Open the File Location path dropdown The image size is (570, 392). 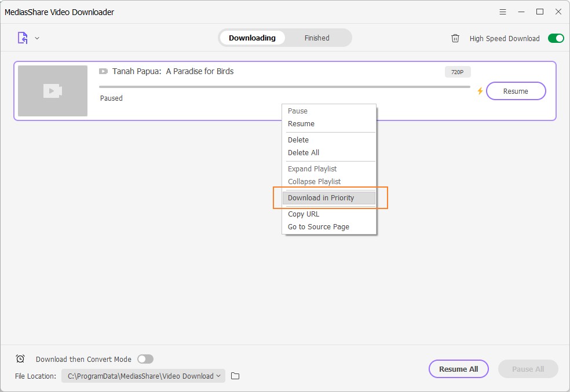pos(143,376)
